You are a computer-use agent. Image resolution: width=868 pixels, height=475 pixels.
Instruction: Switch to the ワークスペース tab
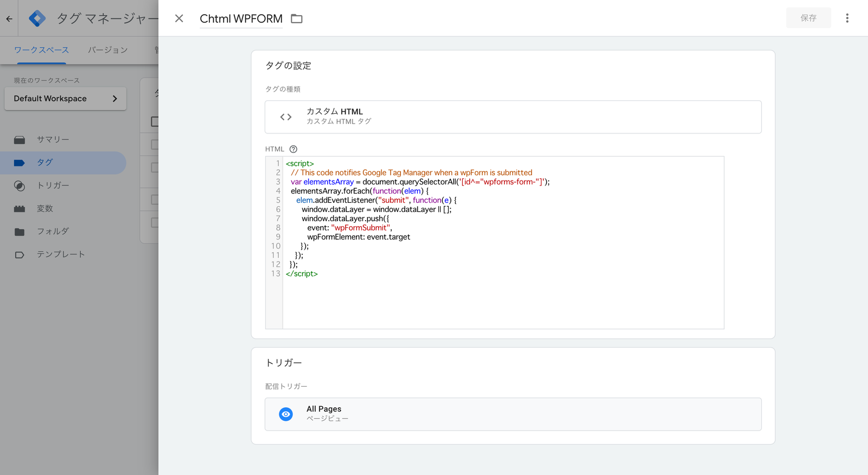(x=41, y=50)
